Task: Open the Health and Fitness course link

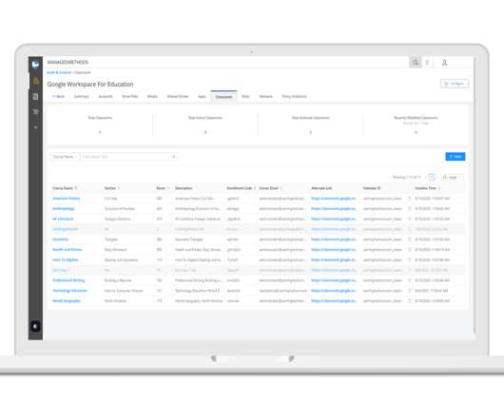Action: point(68,250)
